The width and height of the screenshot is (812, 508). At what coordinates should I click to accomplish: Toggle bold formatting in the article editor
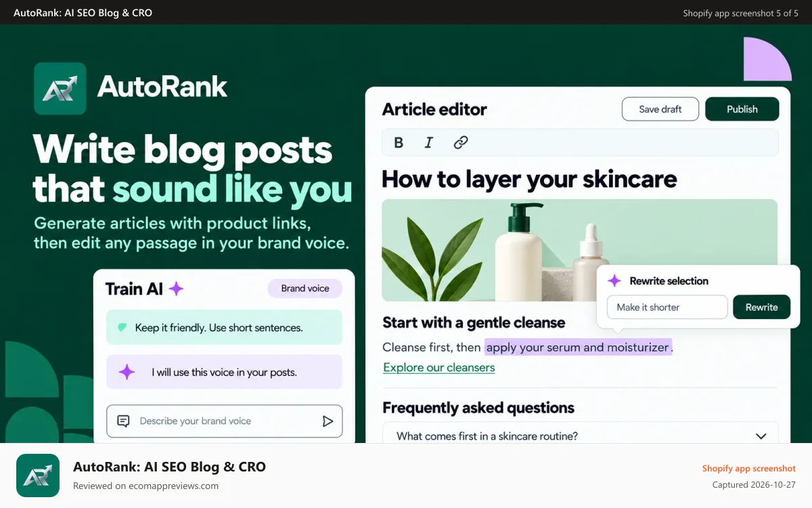coord(399,142)
